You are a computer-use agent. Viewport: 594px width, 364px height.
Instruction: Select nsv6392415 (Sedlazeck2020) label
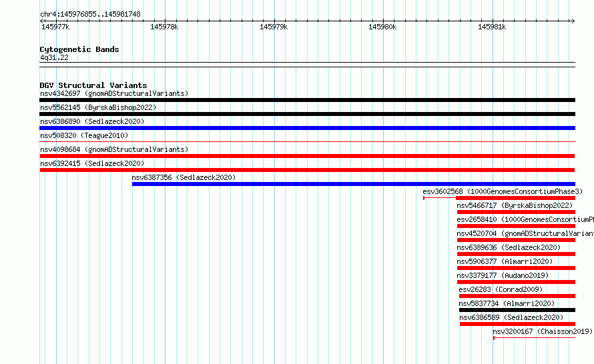click(x=92, y=163)
